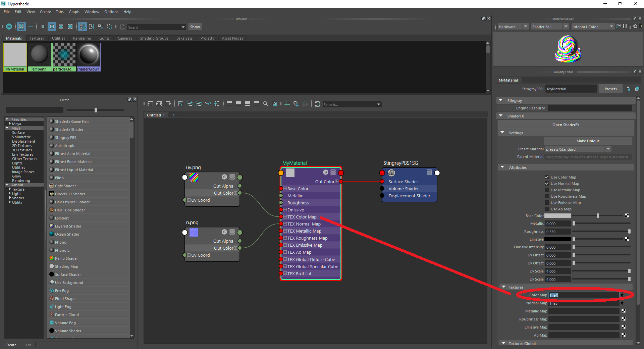Collapse the Textures section in the Property Editor

point(503,287)
